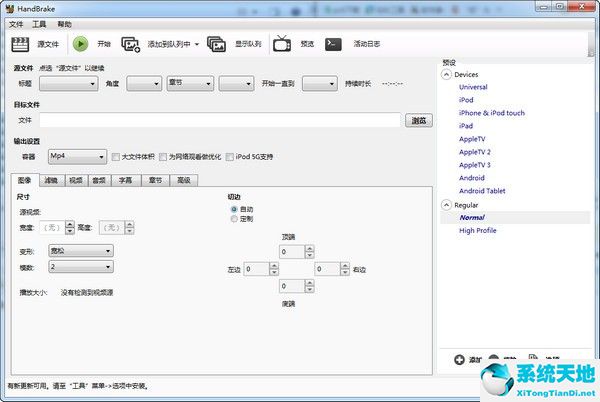The height and width of the screenshot is (402, 600).
Task: Open the Add to Queue dropdown arrow
Action: click(x=197, y=44)
